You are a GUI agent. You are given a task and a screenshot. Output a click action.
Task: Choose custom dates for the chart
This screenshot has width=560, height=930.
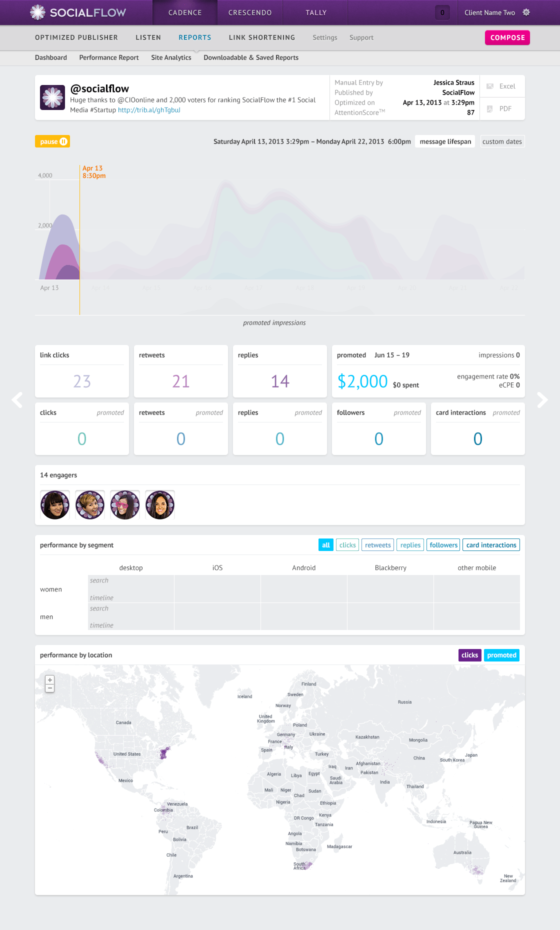(502, 141)
